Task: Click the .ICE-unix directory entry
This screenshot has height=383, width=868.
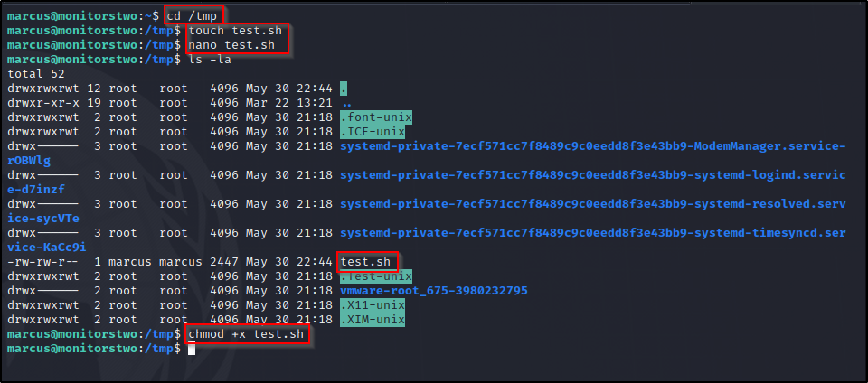Action: click(x=373, y=132)
